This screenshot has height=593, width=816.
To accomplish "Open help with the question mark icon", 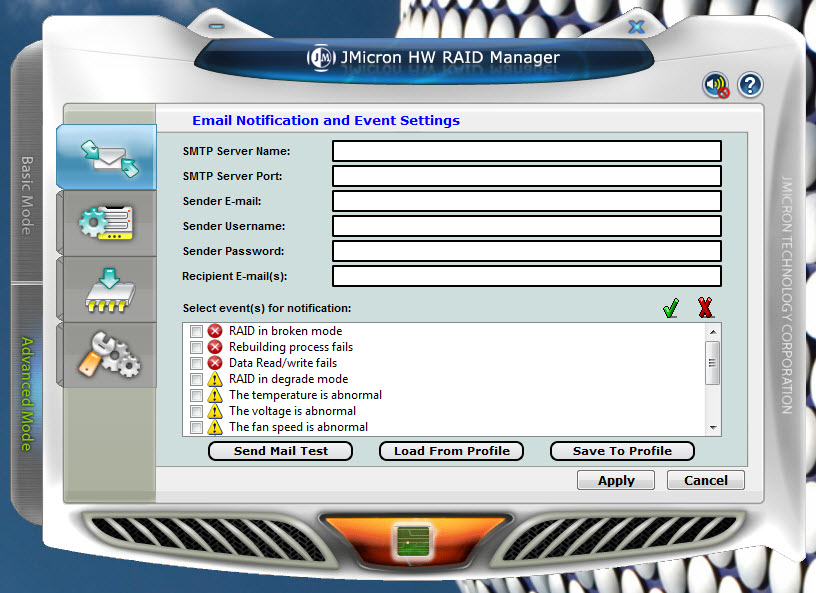I will [750, 85].
